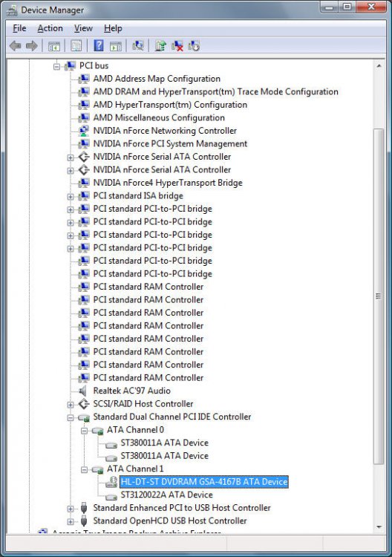Click the ATA Channel 1 icon
Image resolution: width=392 pixels, height=557 pixels.
pyautogui.click(x=98, y=469)
